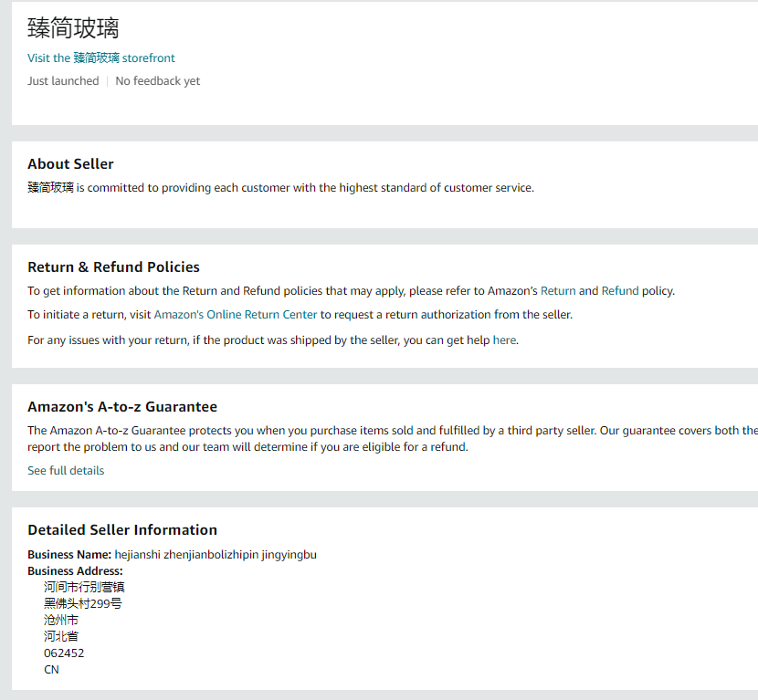Viewport: 758px width, 700px height.
Task: Click the 'No feedback yet' text
Action: tap(157, 81)
